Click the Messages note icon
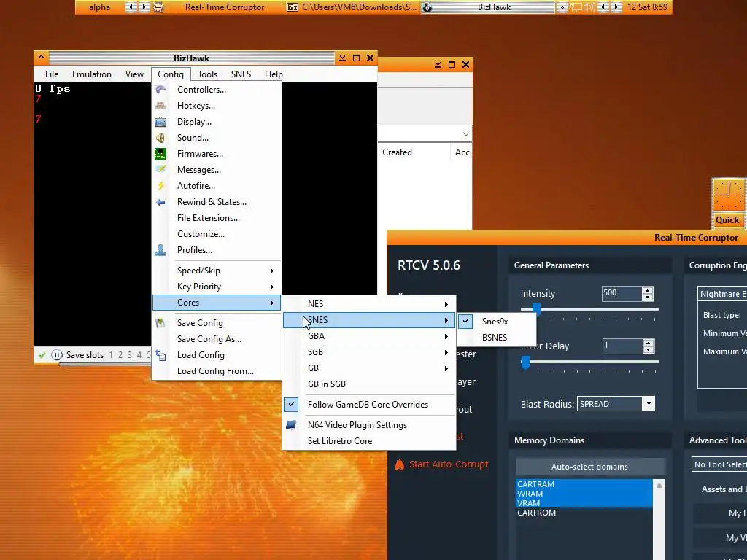747x560 pixels. (160, 169)
